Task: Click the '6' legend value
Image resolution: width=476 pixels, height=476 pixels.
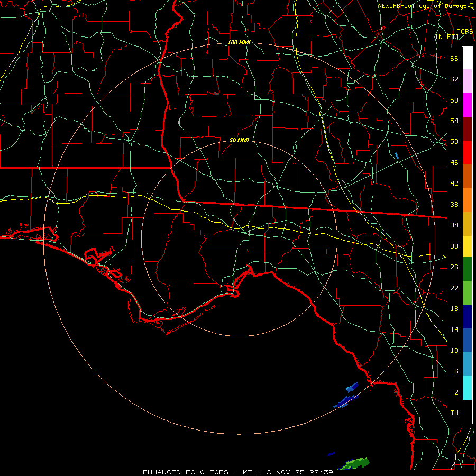Action: tap(456, 371)
